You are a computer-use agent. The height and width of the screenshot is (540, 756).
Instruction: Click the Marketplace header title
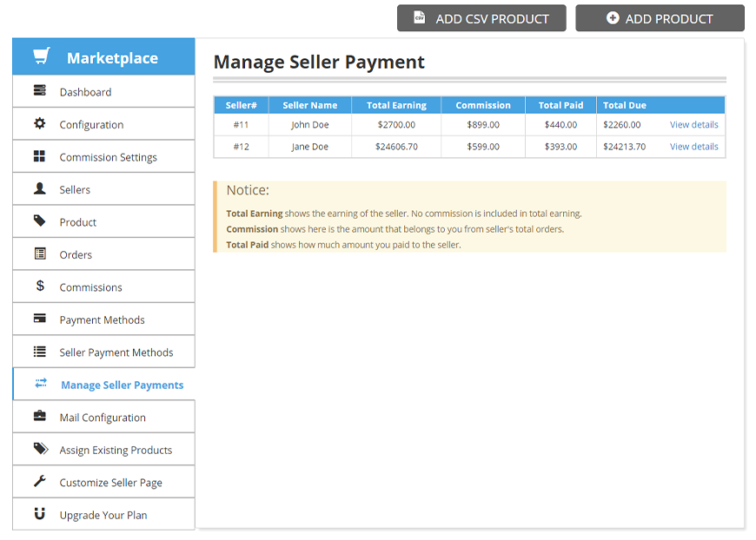pyautogui.click(x=112, y=58)
